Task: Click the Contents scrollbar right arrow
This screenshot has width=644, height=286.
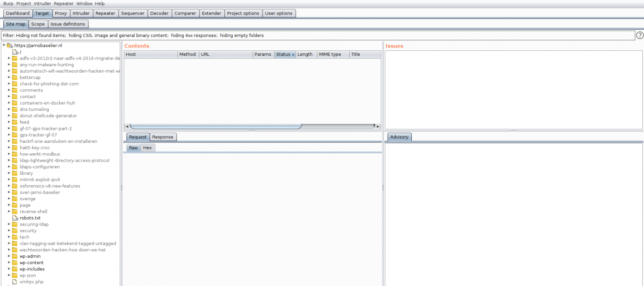Action: tap(378, 126)
